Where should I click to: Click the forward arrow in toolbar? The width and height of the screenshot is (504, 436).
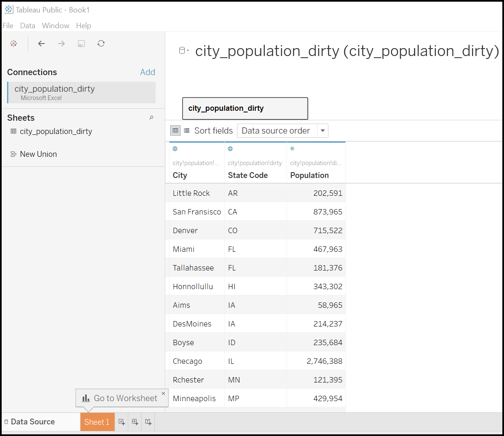(61, 44)
